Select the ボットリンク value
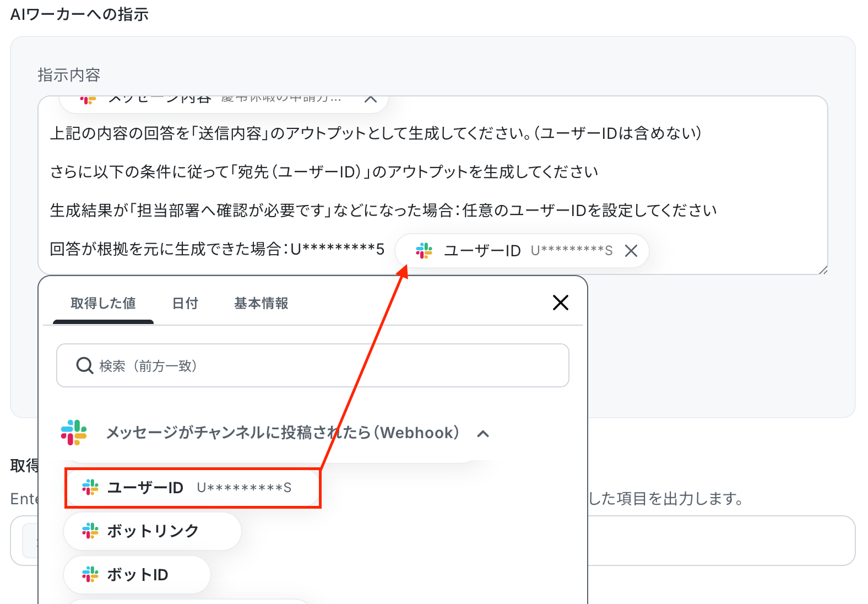Image resolution: width=868 pixels, height=604 pixels. click(153, 531)
